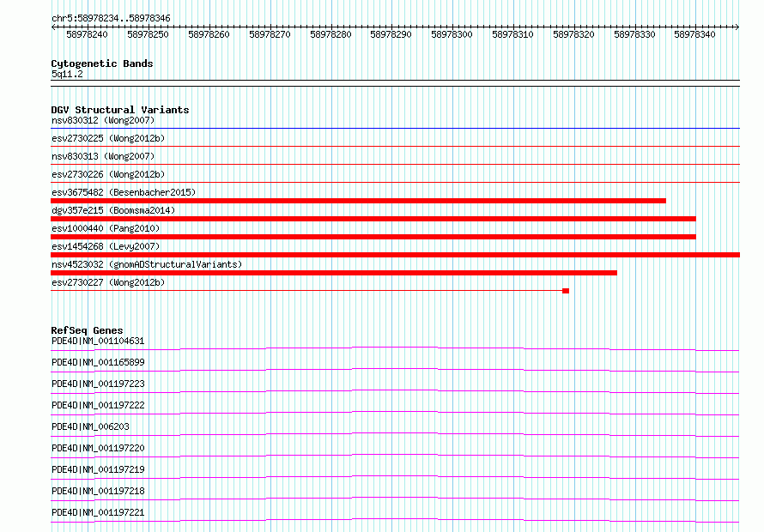
Task: Open variant esv1000440 (Pang2010)
Action: pyautogui.click(x=106, y=228)
